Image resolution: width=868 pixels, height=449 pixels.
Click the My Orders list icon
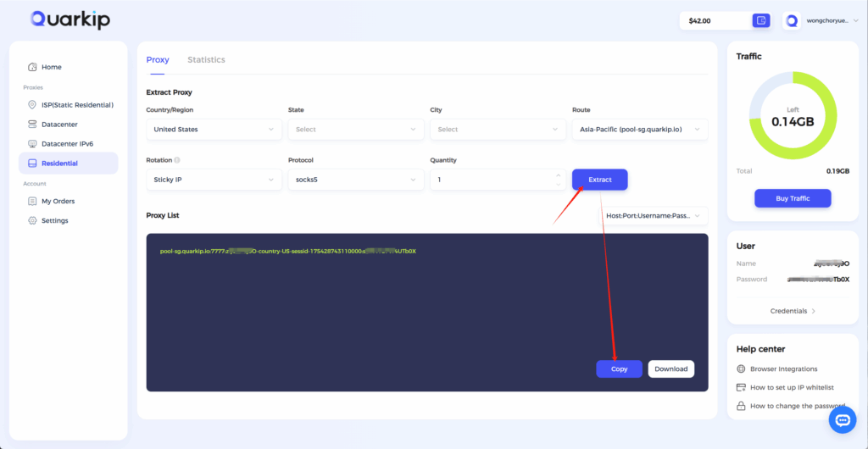(32, 202)
